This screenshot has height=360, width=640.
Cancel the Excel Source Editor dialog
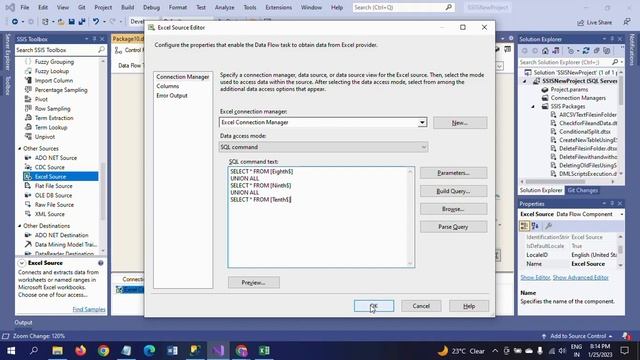(421, 306)
